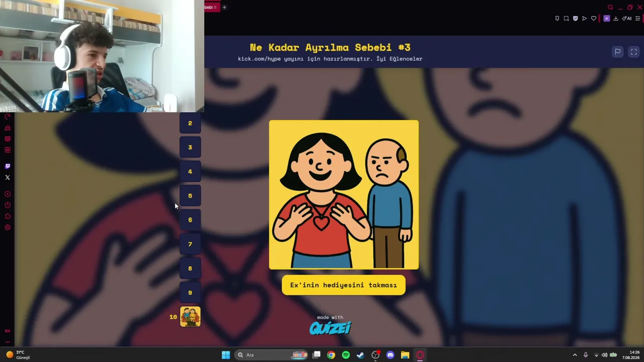Open a new browser tab
This screenshot has width=644, height=362.
coord(224,7)
